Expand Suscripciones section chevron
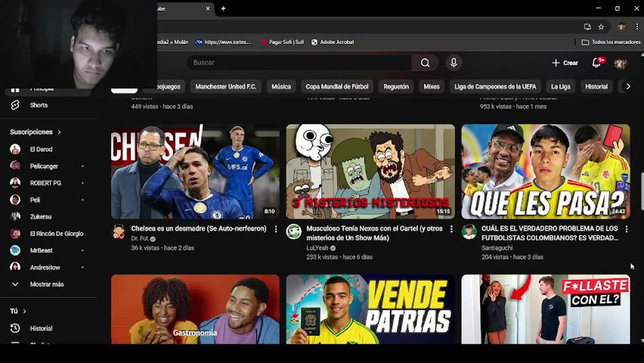 (59, 132)
